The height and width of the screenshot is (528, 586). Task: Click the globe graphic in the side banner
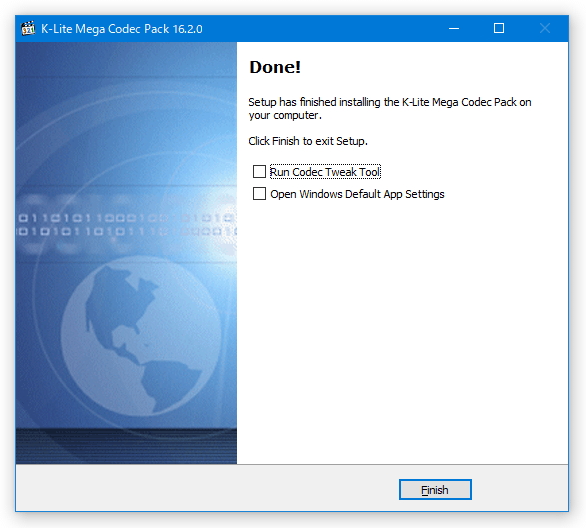(x=141, y=336)
